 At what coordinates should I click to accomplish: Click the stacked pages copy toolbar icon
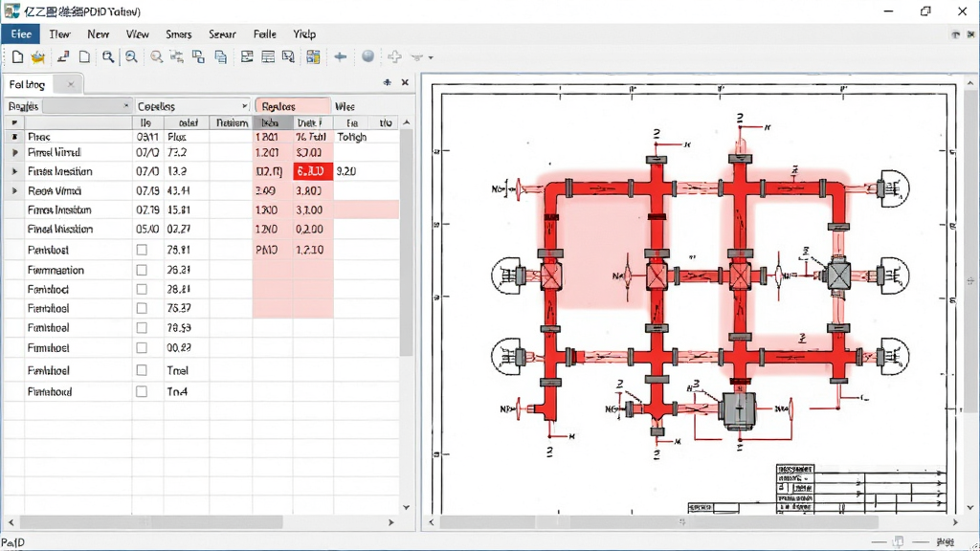(x=221, y=57)
